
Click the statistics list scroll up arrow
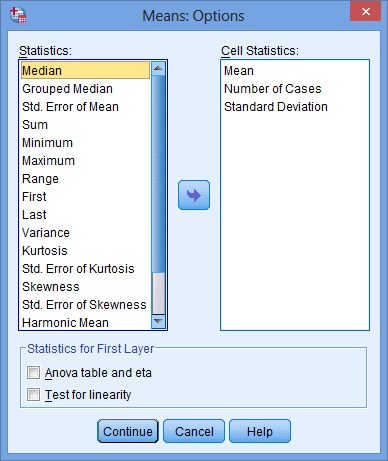pyautogui.click(x=158, y=68)
